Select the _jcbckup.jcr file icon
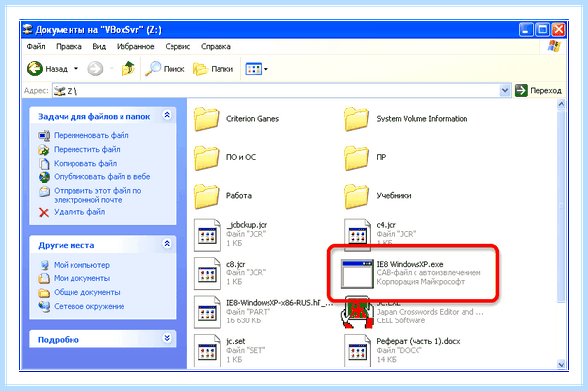Viewport: 588px width, 391px height. click(208, 234)
